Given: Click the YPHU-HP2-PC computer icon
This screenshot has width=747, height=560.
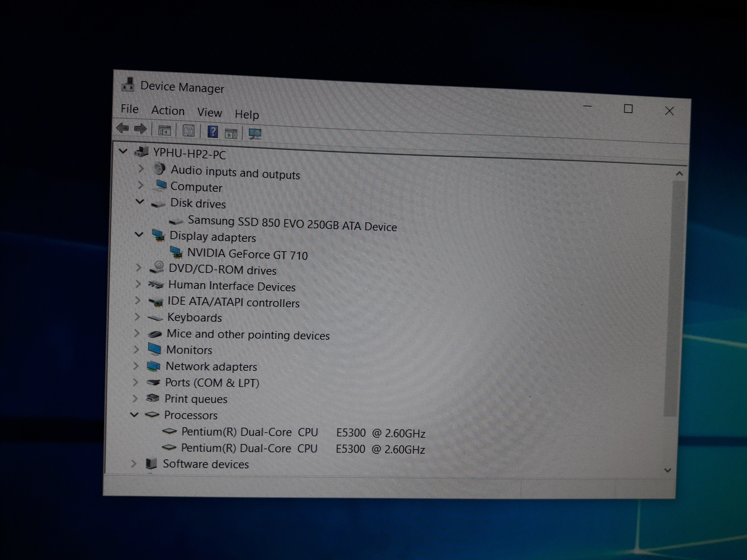Looking at the screenshot, I should (142, 152).
